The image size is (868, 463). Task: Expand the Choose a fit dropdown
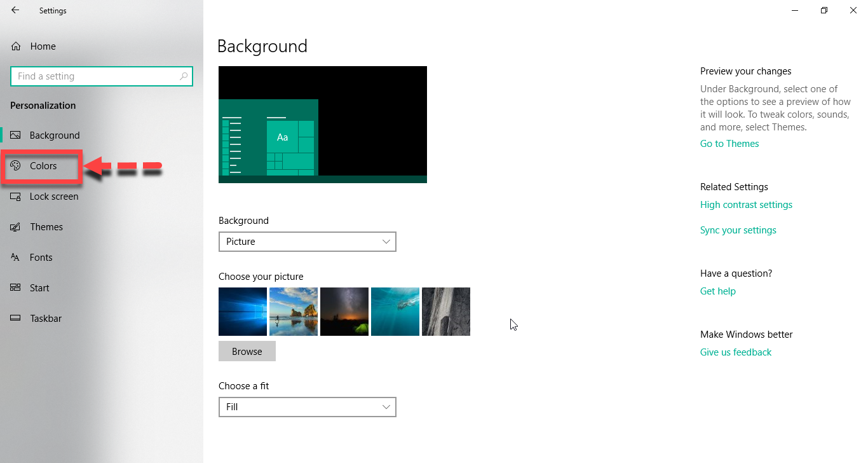point(307,407)
